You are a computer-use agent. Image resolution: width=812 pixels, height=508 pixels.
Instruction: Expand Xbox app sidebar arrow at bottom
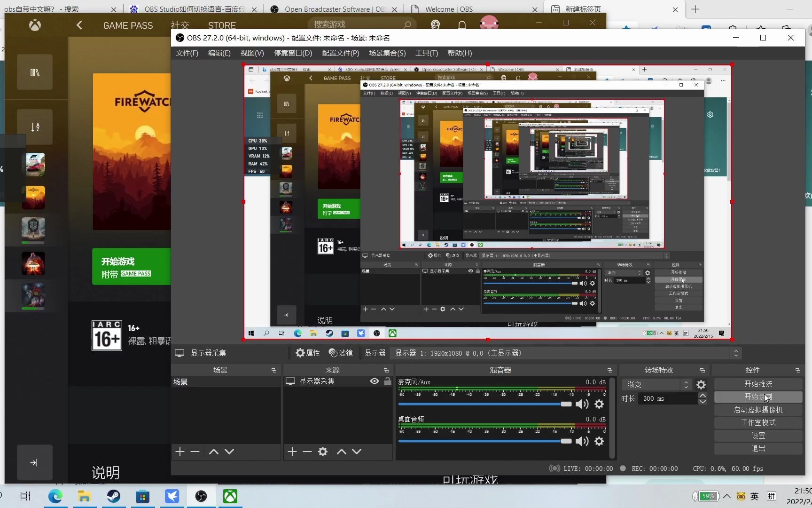34,462
